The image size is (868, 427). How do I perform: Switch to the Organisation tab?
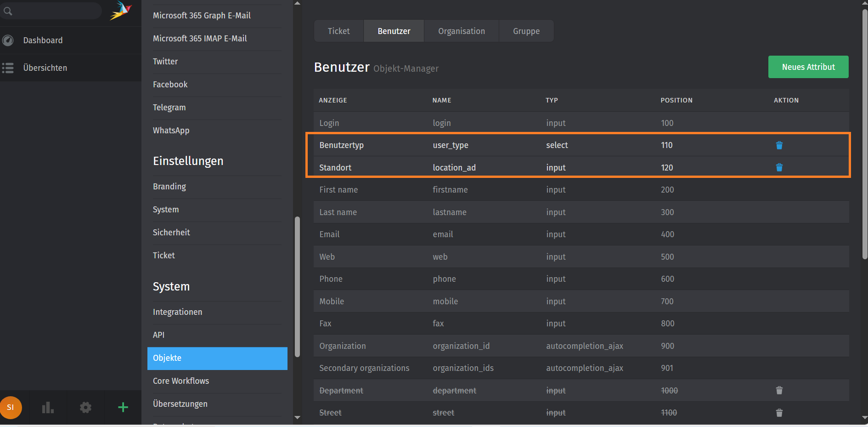coord(461,31)
